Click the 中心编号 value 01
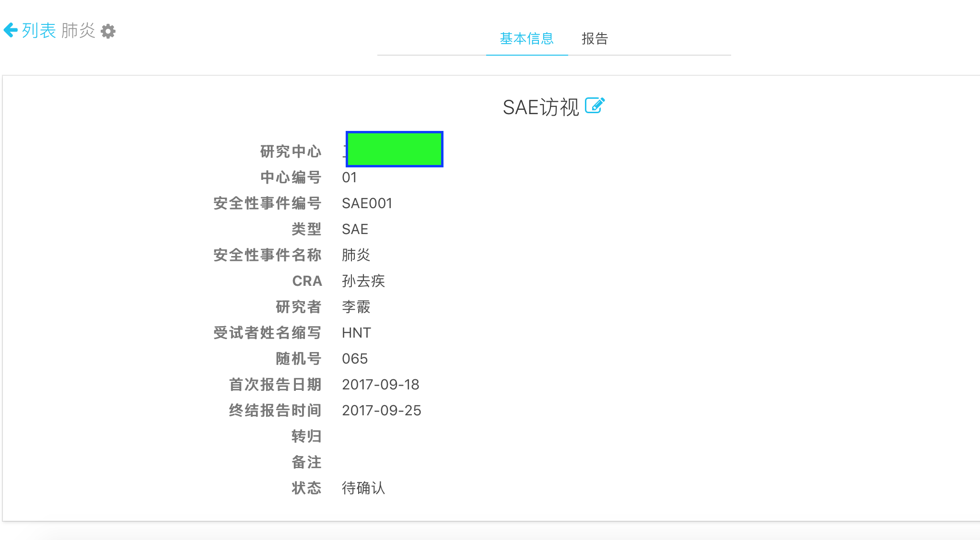 pyautogui.click(x=350, y=177)
